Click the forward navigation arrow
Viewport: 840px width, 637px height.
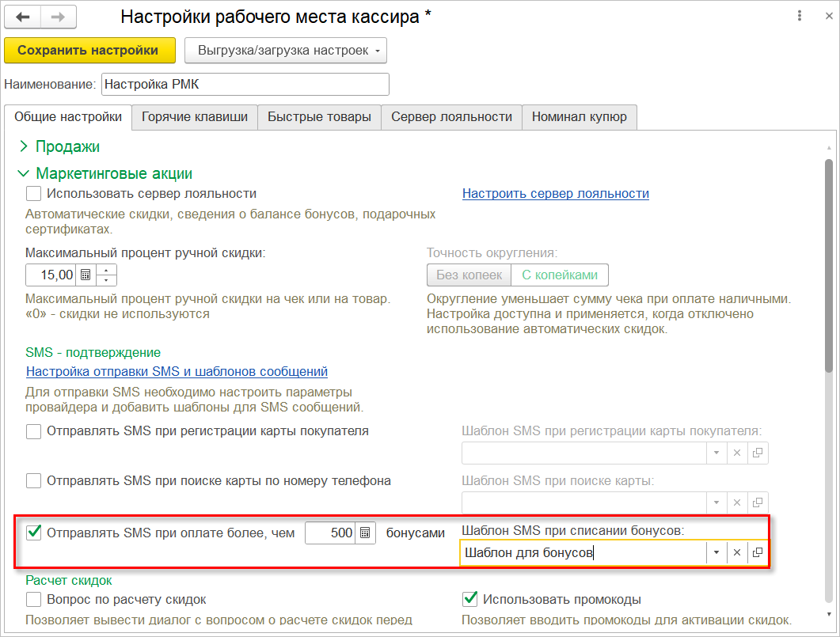pos(59,17)
